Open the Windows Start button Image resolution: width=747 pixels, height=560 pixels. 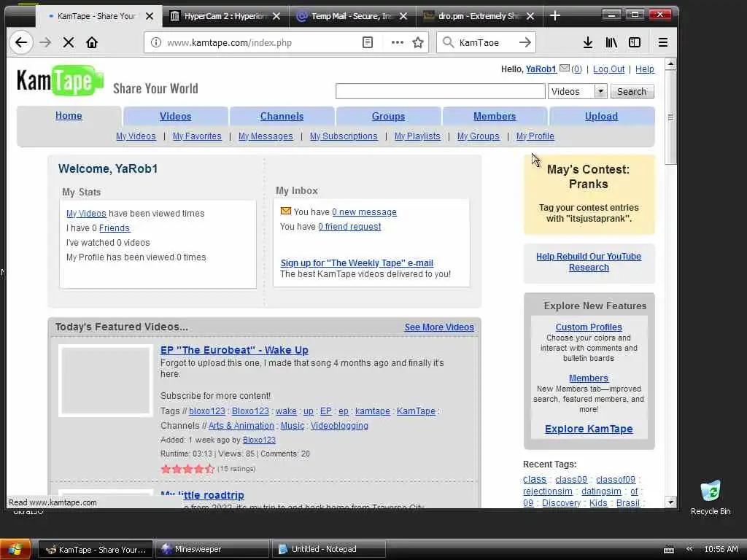15,549
